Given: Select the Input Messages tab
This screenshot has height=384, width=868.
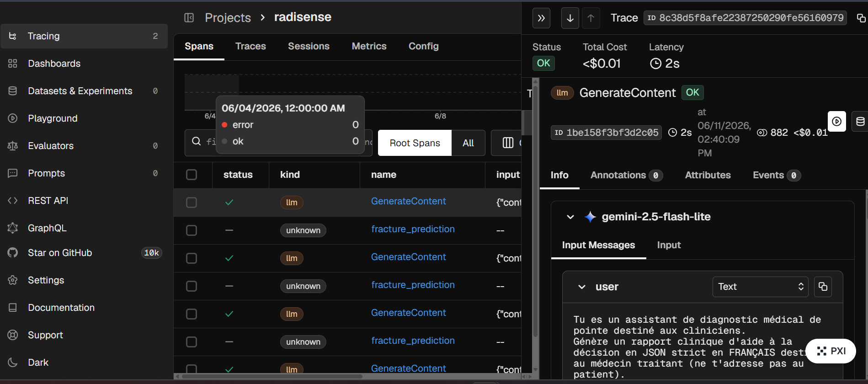Looking at the screenshot, I should pos(598,245).
